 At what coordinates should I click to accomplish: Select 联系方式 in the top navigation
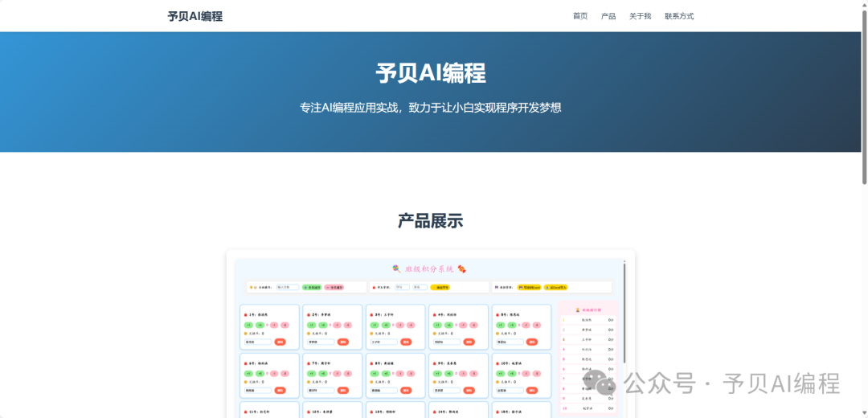pos(679,16)
